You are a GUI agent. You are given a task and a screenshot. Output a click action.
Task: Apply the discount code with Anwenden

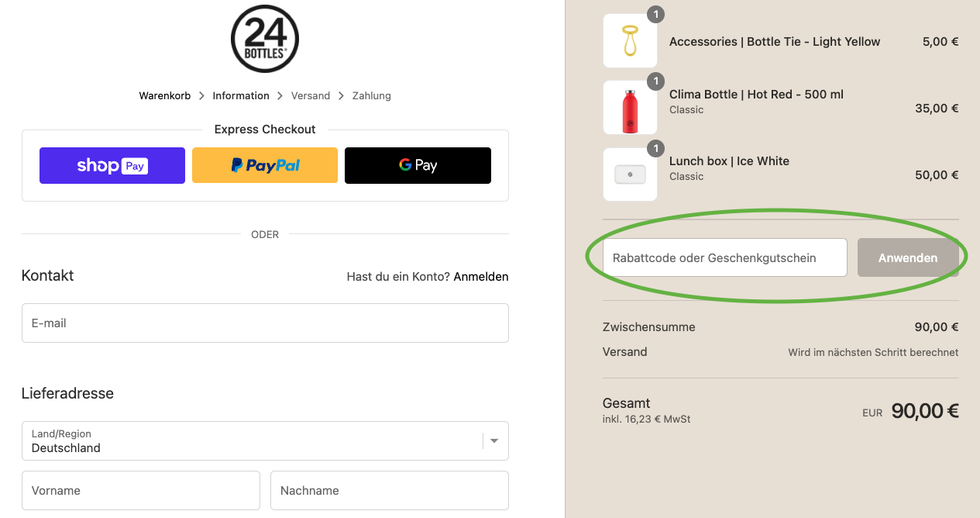(908, 258)
